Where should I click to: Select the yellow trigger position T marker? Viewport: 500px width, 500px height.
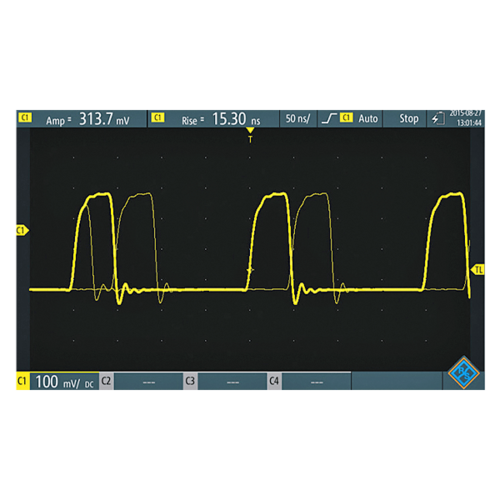click(x=250, y=135)
